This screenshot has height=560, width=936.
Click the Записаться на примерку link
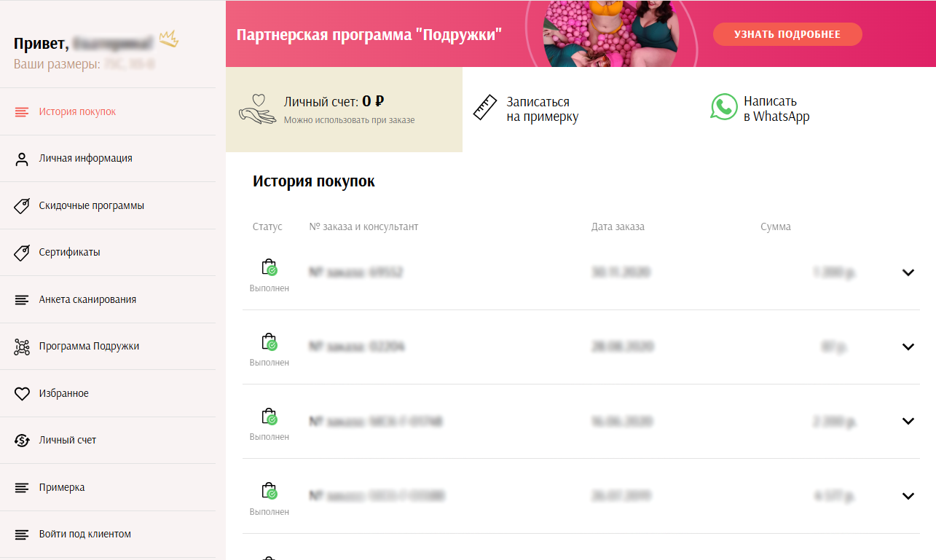pos(542,109)
